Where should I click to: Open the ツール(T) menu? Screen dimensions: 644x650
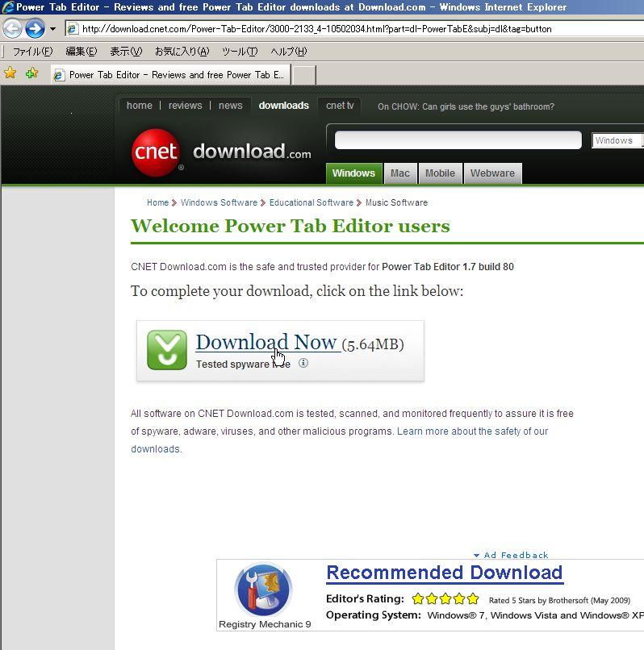240,52
